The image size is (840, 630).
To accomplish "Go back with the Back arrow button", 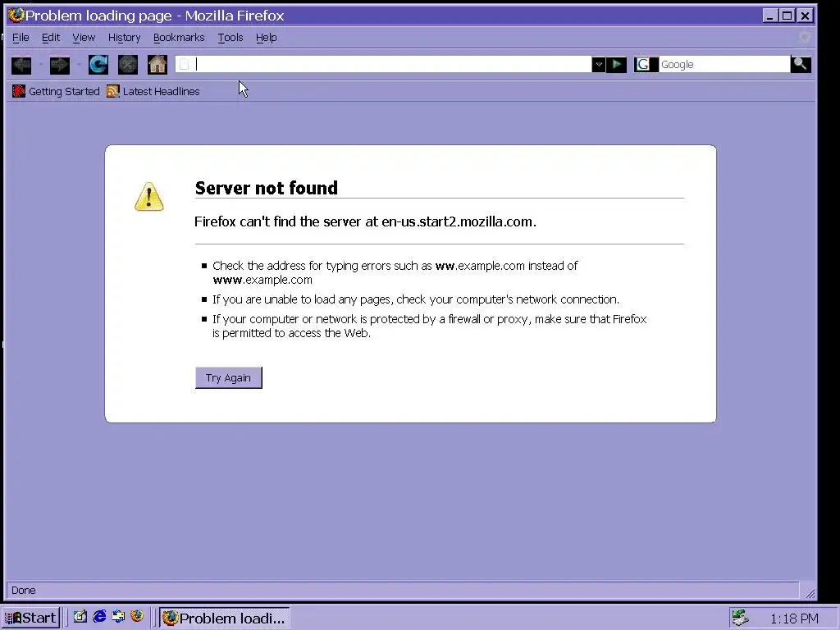I will [21, 65].
